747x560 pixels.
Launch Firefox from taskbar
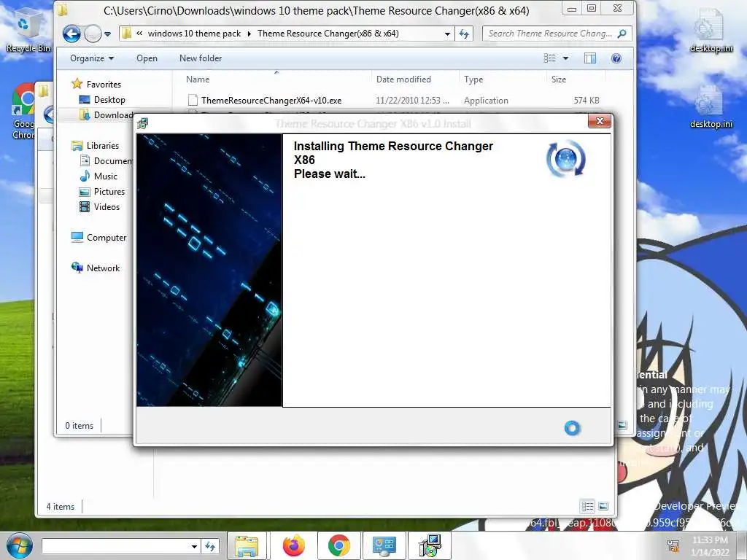point(293,545)
